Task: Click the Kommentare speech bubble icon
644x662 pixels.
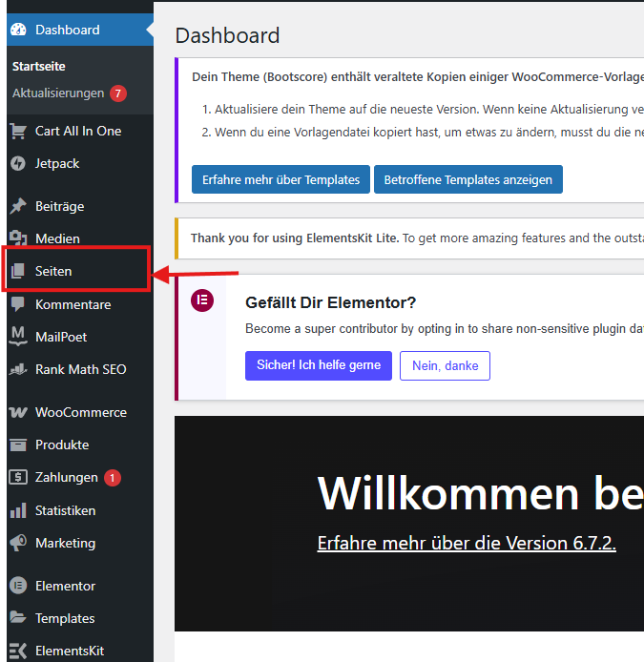Action: pos(17,304)
